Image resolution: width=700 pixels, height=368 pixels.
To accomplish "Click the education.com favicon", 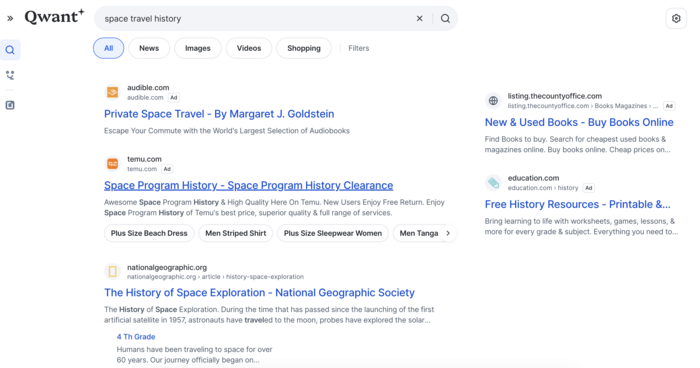I will click(x=493, y=182).
